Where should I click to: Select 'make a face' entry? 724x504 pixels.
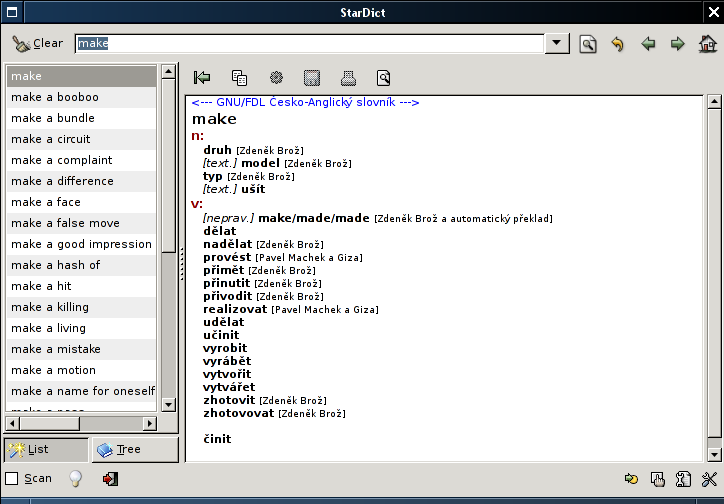coord(82,202)
